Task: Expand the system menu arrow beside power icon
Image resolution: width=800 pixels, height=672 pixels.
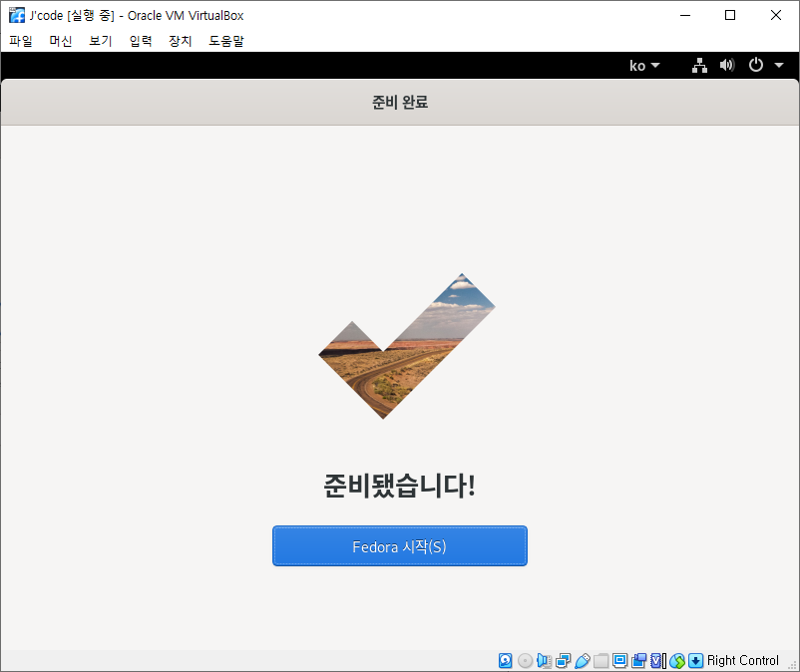Action: [x=779, y=65]
